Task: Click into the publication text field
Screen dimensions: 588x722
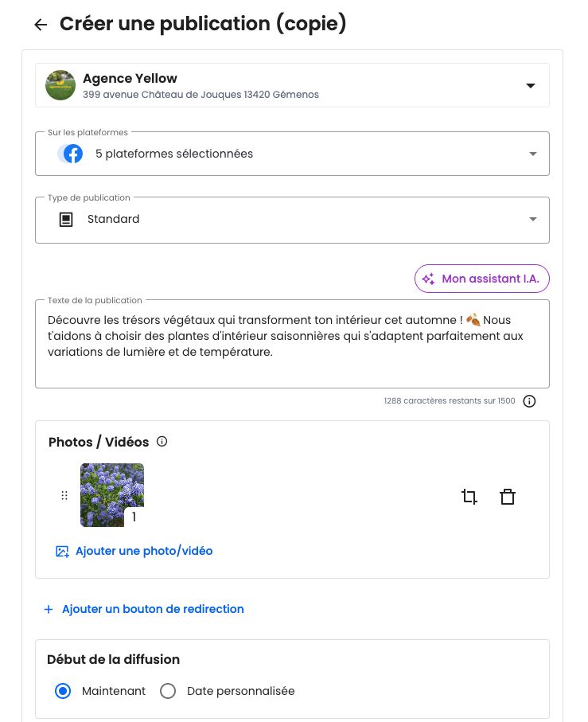Action: click(291, 342)
